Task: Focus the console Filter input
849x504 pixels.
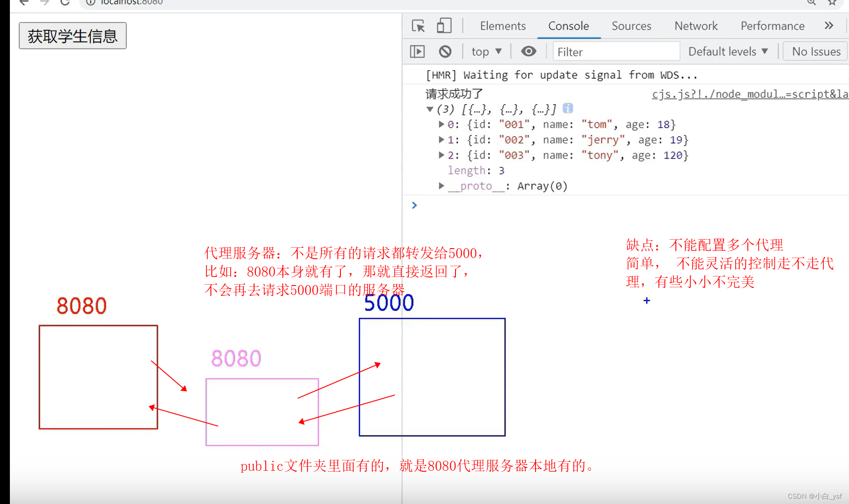Action: pyautogui.click(x=616, y=52)
